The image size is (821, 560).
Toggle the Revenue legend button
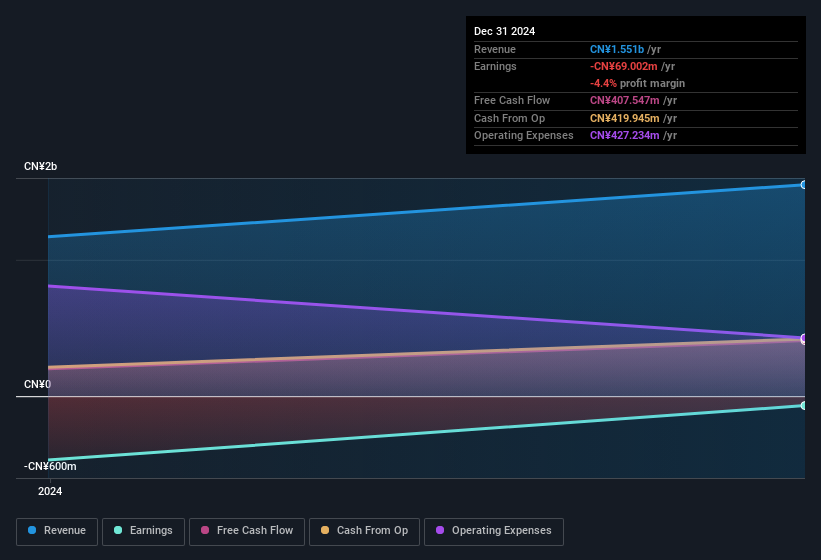click(x=57, y=531)
